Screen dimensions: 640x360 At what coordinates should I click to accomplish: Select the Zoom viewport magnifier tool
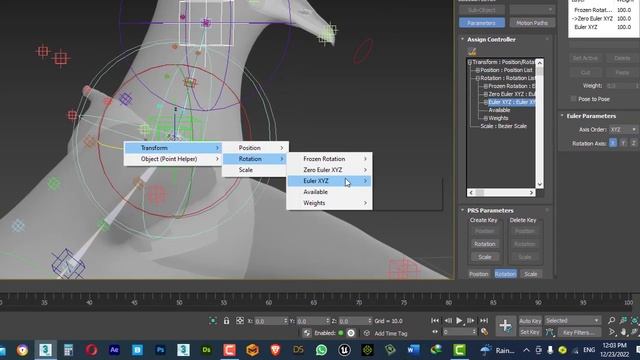(611, 321)
